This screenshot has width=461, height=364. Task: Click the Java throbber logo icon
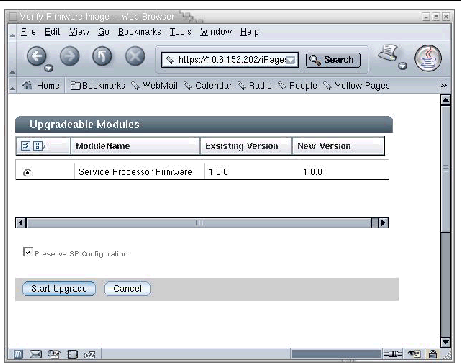[x=428, y=58]
